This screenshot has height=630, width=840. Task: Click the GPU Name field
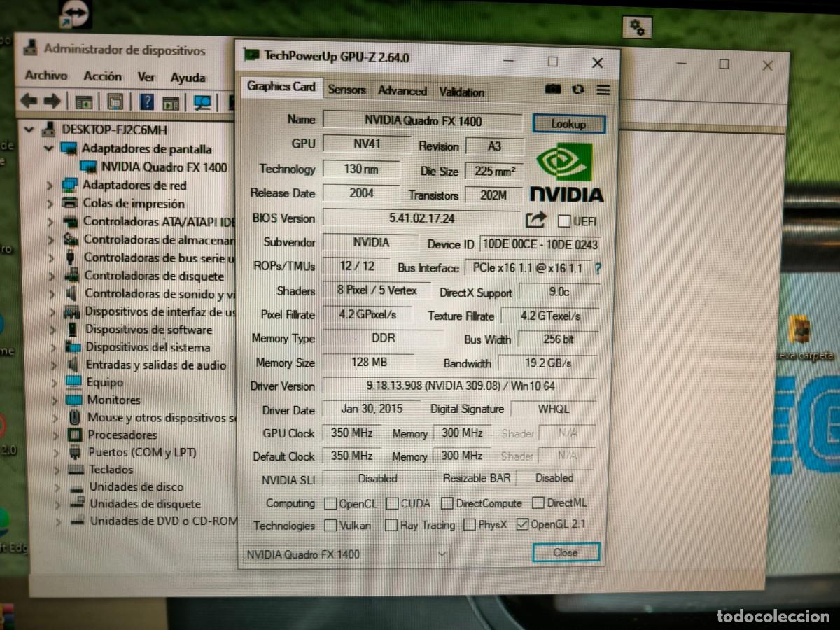click(422, 120)
